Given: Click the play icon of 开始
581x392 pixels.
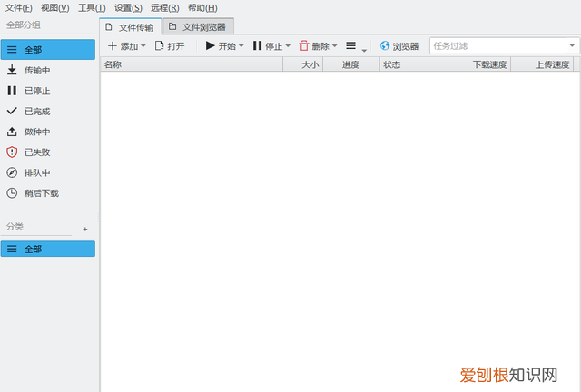Looking at the screenshot, I should click(x=210, y=45).
